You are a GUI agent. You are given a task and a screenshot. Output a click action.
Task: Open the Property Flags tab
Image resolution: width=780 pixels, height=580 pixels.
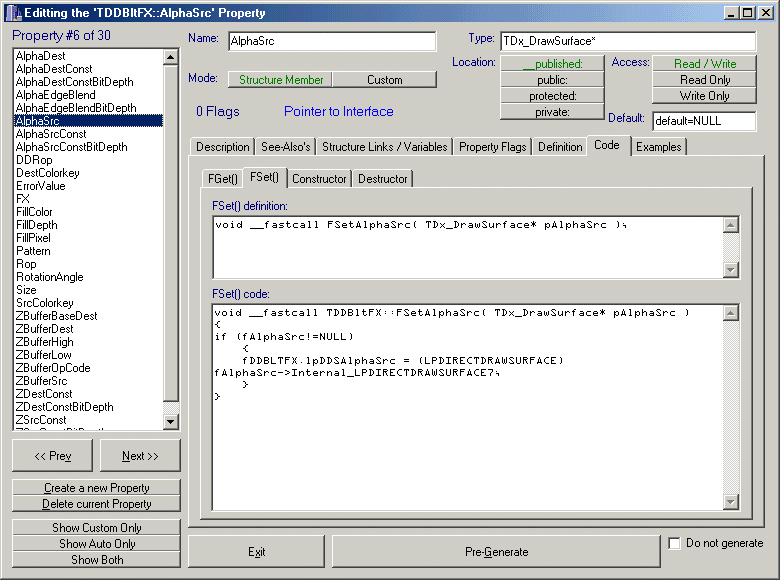point(492,147)
